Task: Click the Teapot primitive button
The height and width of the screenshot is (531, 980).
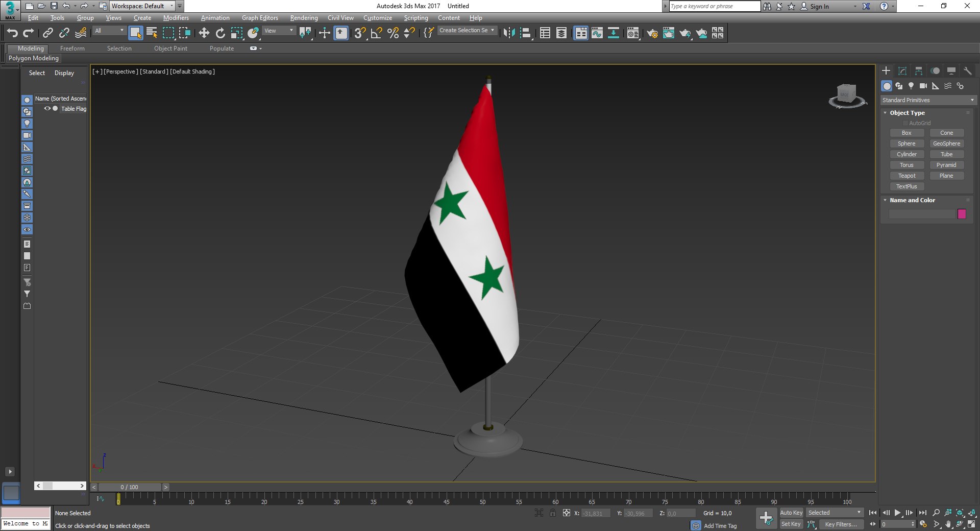Action: [x=906, y=176]
